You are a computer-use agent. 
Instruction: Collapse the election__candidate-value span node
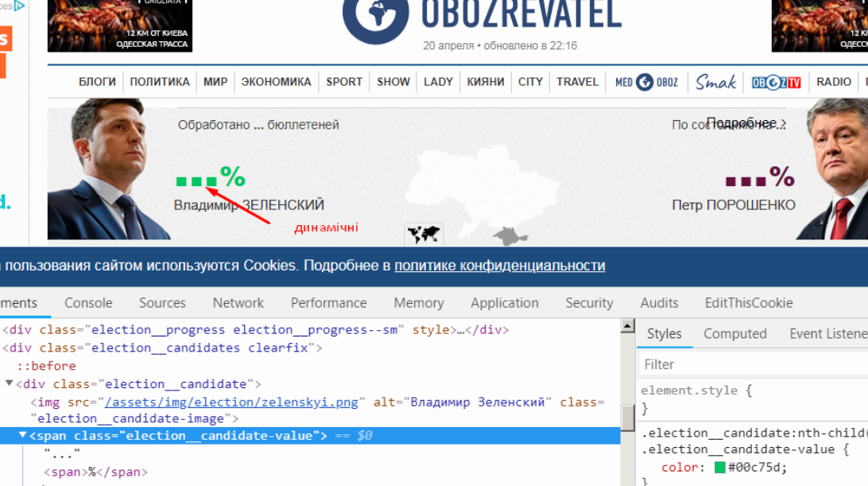[23, 435]
